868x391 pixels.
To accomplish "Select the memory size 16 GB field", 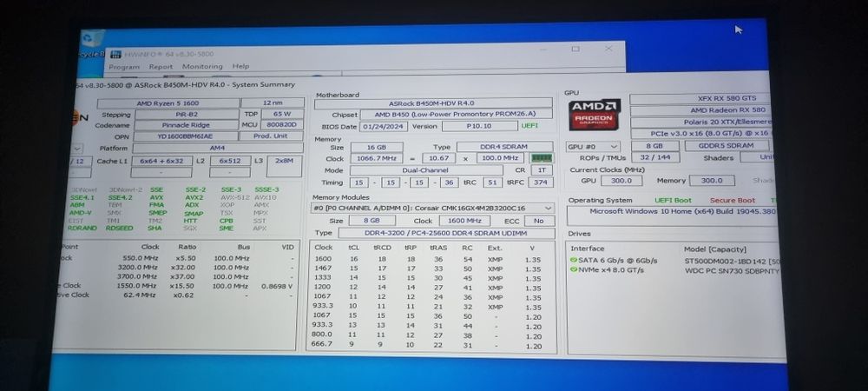I will click(377, 148).
